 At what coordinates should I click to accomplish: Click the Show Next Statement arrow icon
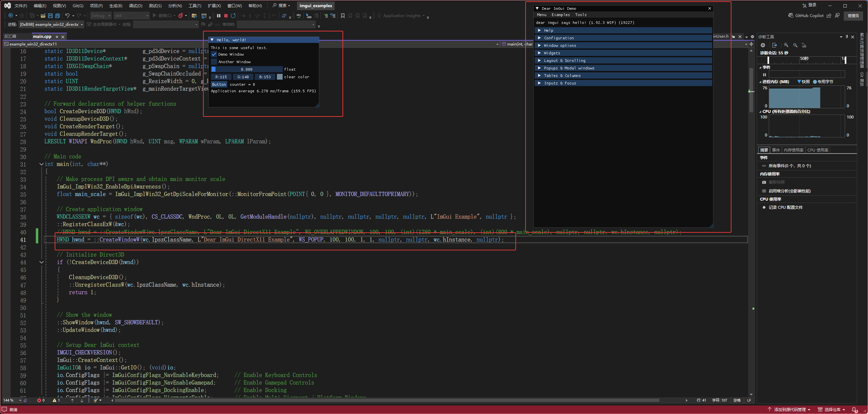point(243,15)
